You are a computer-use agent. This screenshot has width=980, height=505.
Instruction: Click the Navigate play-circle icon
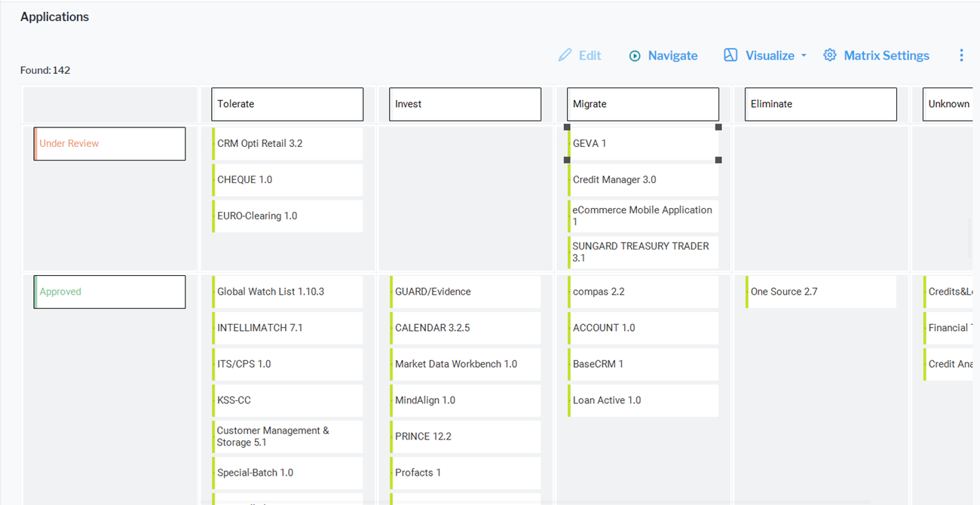click(x=635, y=56)
